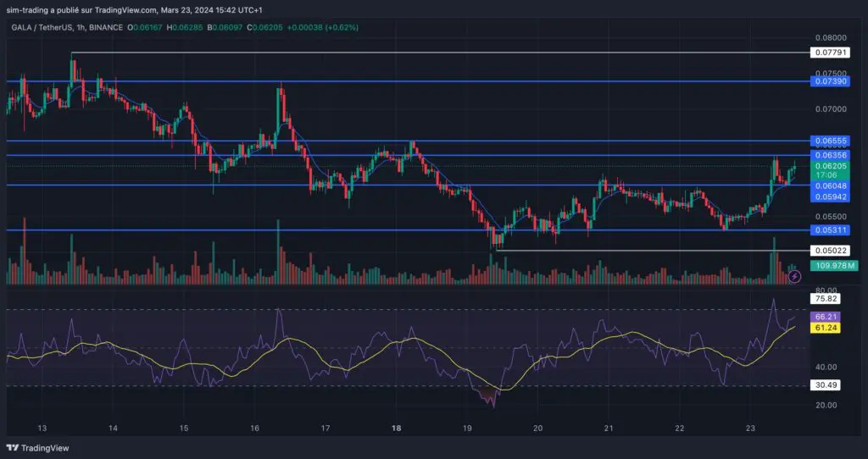The image size is (868, 459).
Task: Select the 0.07390 blue price label
Action: [830, 82]
